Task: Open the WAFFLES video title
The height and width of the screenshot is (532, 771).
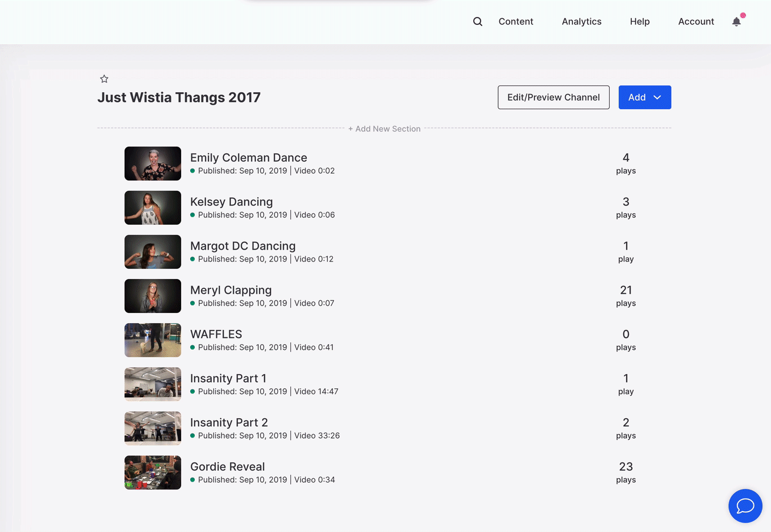Action: [216, 334]
